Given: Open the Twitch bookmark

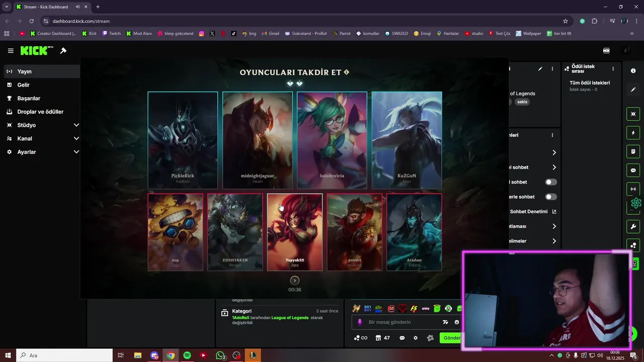Looking at the screenshot, I should click(112, 34).
